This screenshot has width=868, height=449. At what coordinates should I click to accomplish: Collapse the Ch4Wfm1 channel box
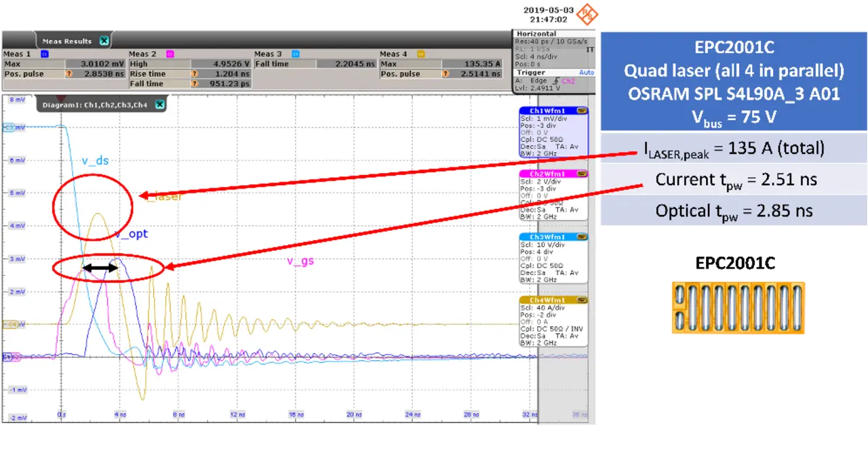582,300
